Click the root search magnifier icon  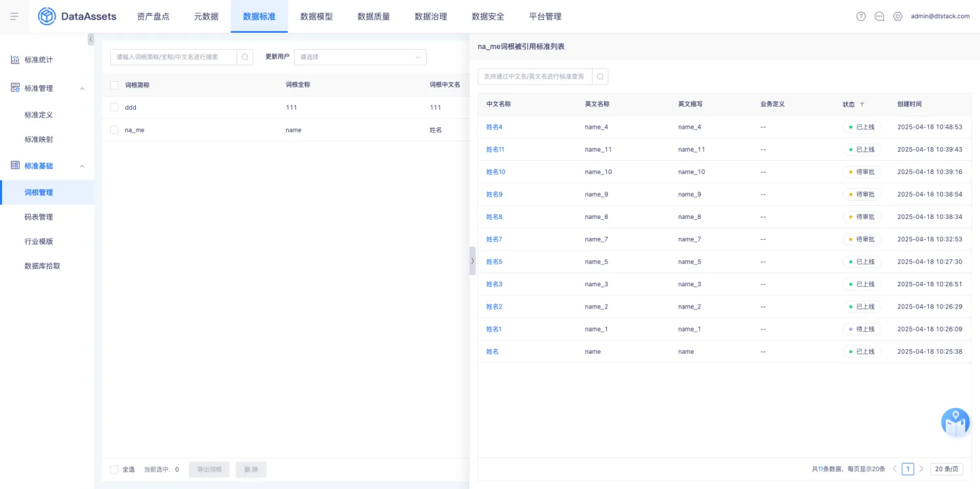(x=245, y=57)
